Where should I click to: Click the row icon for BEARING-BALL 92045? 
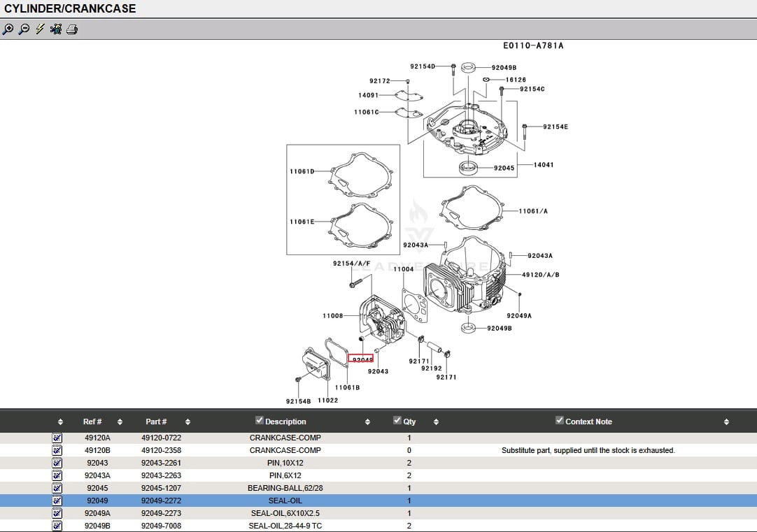(x=57, y=488)
